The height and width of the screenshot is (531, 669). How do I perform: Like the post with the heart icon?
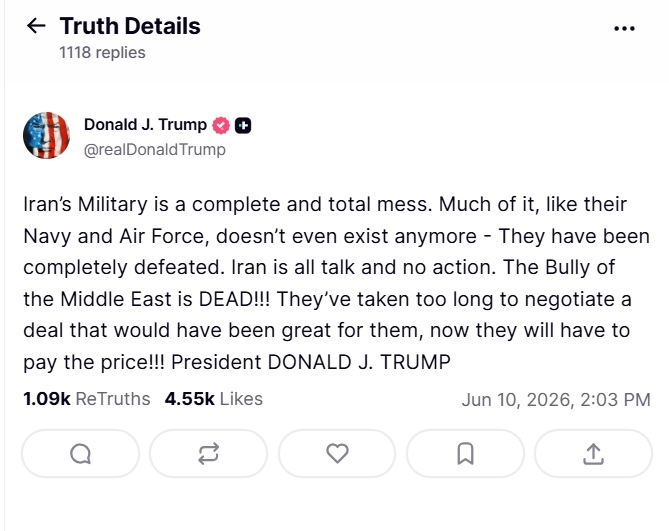click(x=337, y=453)
